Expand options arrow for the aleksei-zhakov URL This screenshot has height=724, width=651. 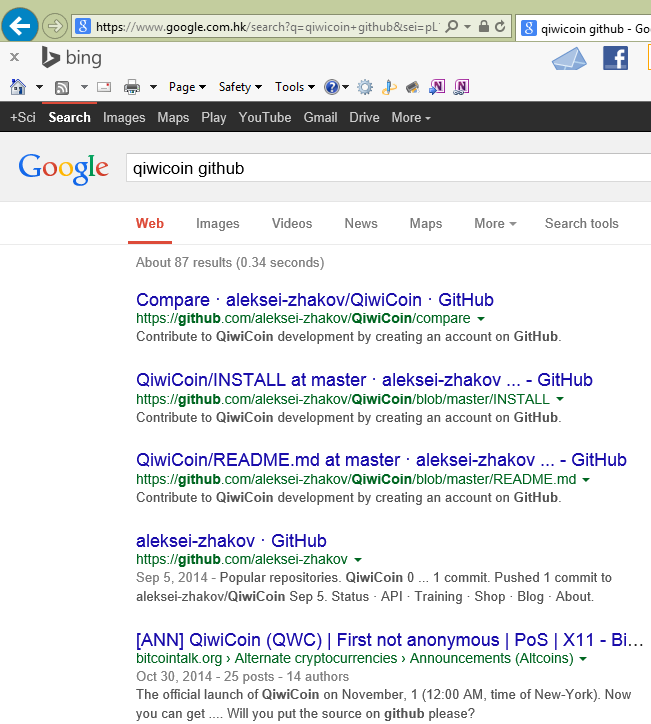click(x=357, y=560)
